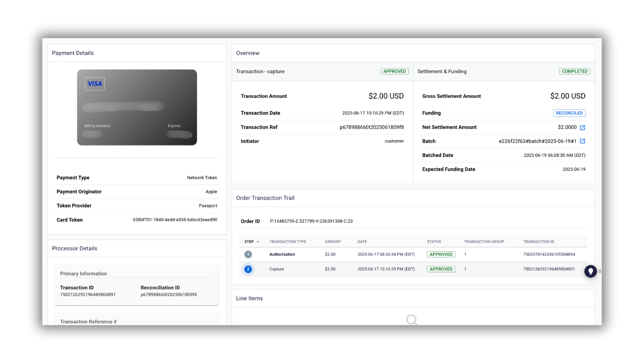The image size is (644, 363).
Task: Click transaction ID 7502070142336105504894
Action: tap(549, 255)
